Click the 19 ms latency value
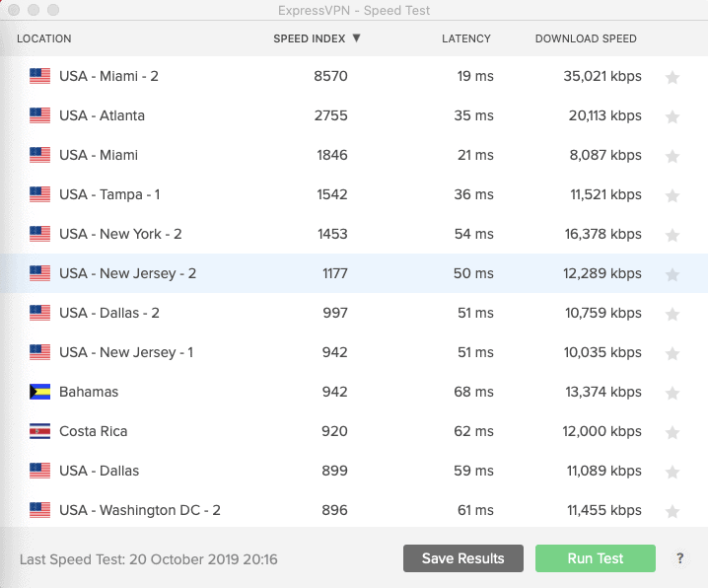The height and width of the screenshot is (588, 708). (x=475, y=76)
